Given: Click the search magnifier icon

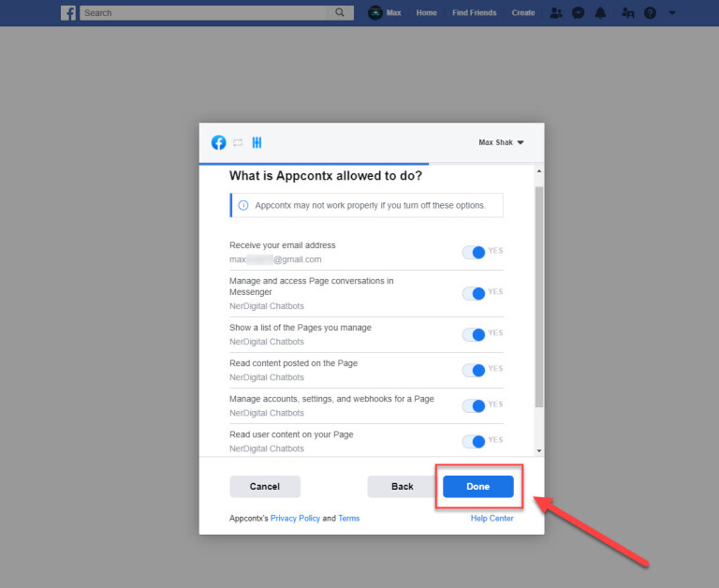Looking at the screenshot, I should (339, 12).
